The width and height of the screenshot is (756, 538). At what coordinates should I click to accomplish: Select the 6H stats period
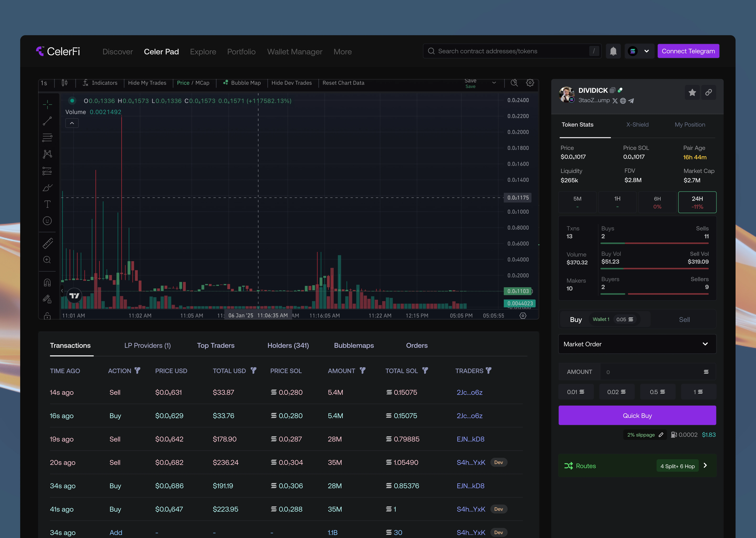pos(657,202)
